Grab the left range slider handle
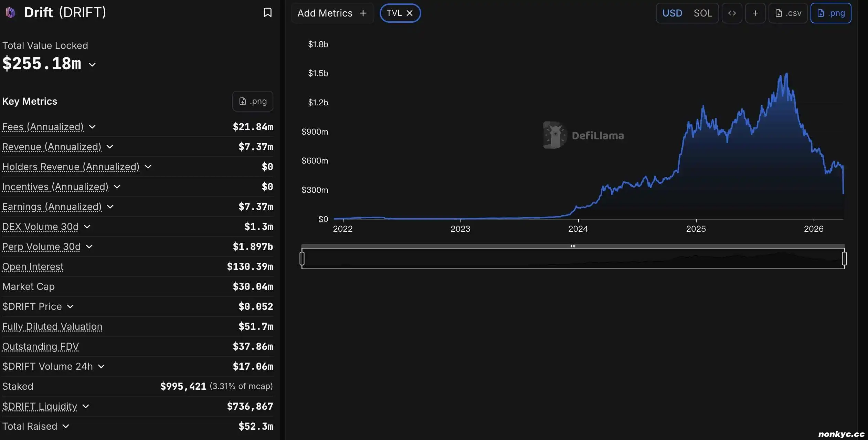 pyautogui.click(x=302, y=258)
